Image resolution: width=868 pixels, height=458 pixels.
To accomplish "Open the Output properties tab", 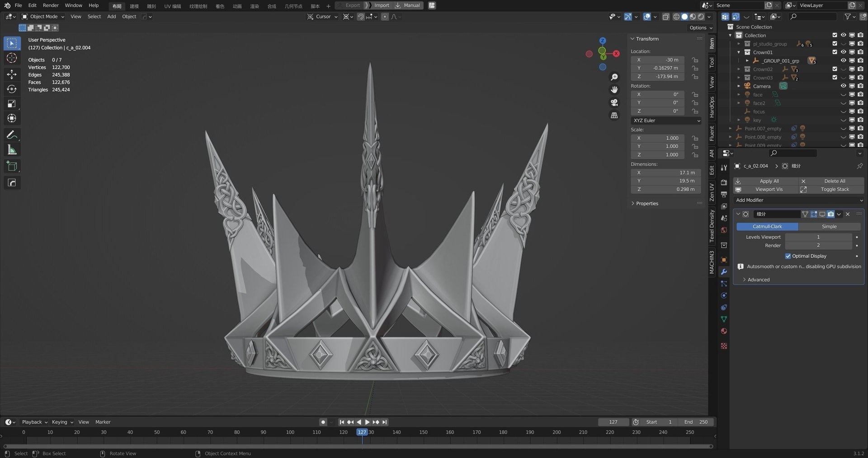I will 724,194.
